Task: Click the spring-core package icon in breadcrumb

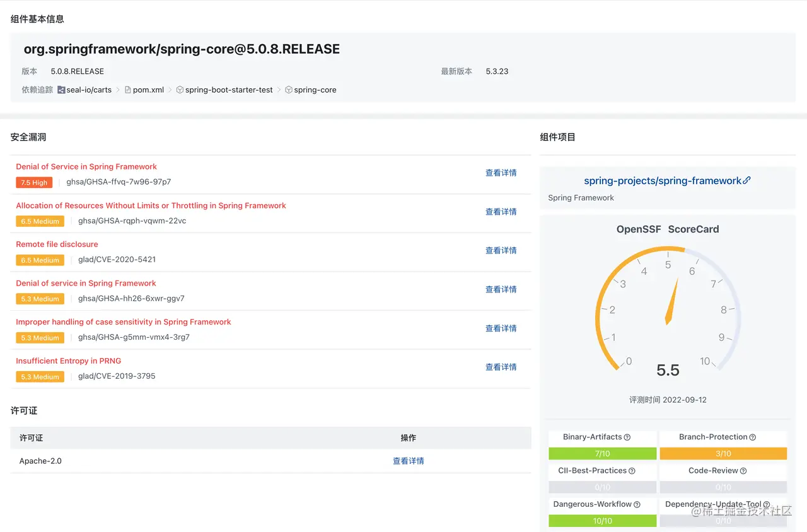Action: [289, 90]
